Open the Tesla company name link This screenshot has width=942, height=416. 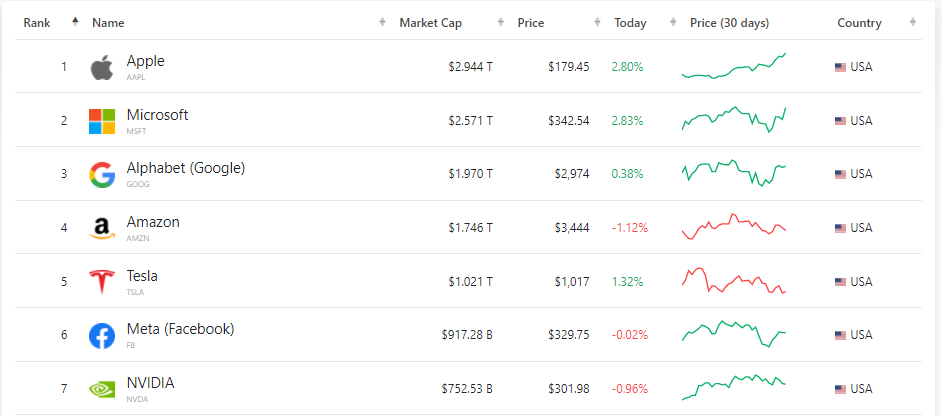[x=142, y=276]
